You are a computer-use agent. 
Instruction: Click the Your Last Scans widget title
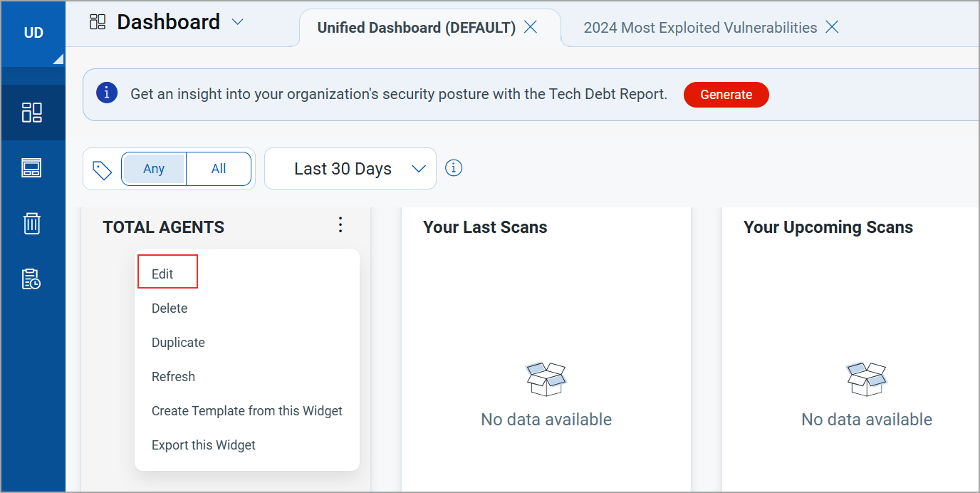(485, 227)
